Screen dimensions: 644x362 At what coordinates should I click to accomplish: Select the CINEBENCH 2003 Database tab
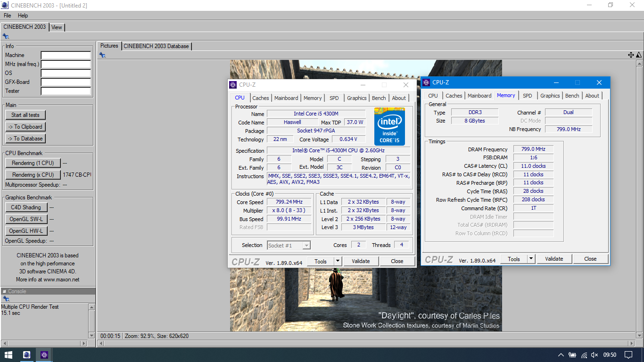pyautogui.click(x=157, y=46)
